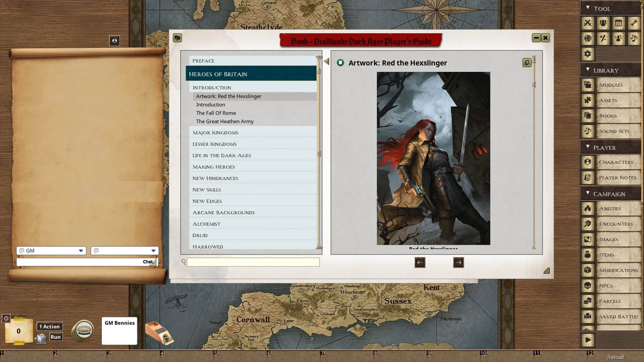644x362 pixels.
Task: Open the Combat Tracker crossed-swords tool
Action: [x=588, y=23]
